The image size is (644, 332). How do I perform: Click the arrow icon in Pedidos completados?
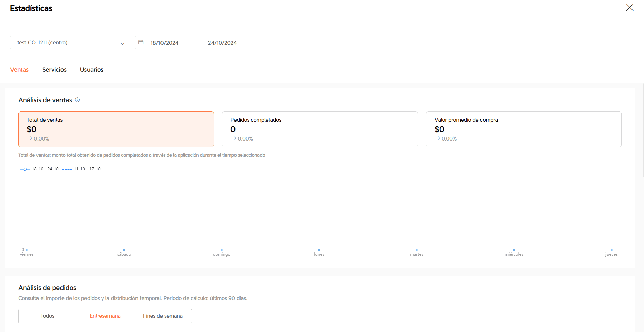233,138
